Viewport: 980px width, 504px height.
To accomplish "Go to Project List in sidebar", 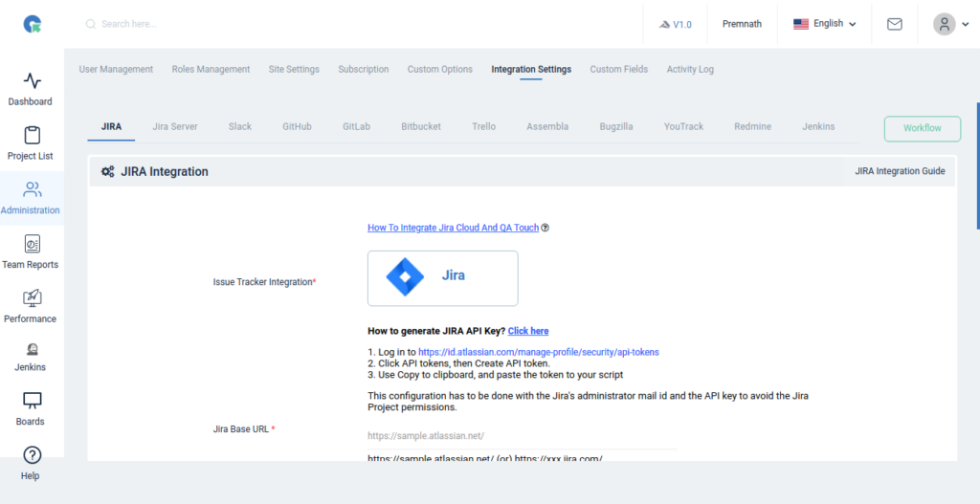I will [32, 136].
